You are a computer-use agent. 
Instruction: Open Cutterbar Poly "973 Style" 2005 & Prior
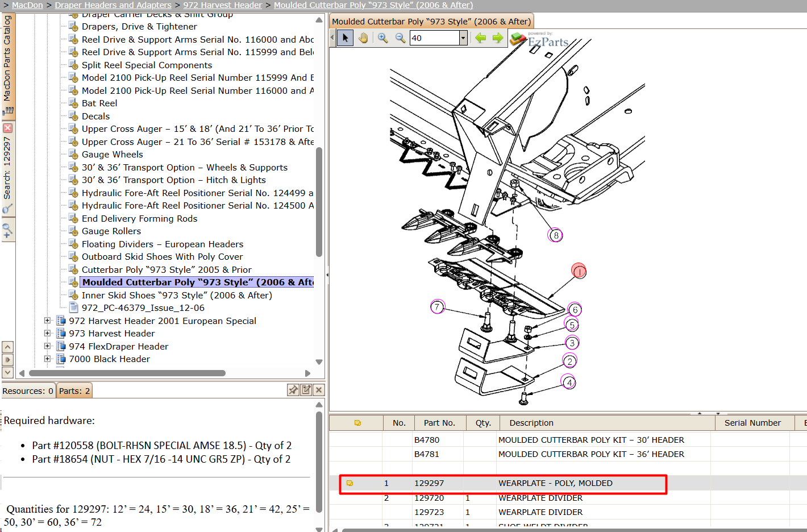167,270
